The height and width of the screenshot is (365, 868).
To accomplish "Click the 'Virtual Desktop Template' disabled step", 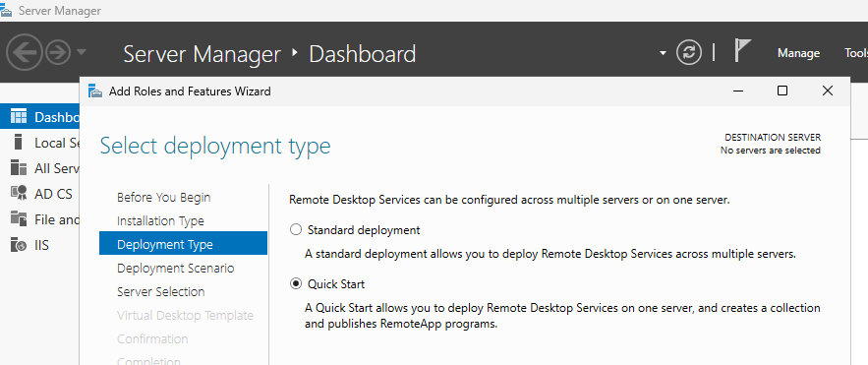I will click(x=185, y=315).
